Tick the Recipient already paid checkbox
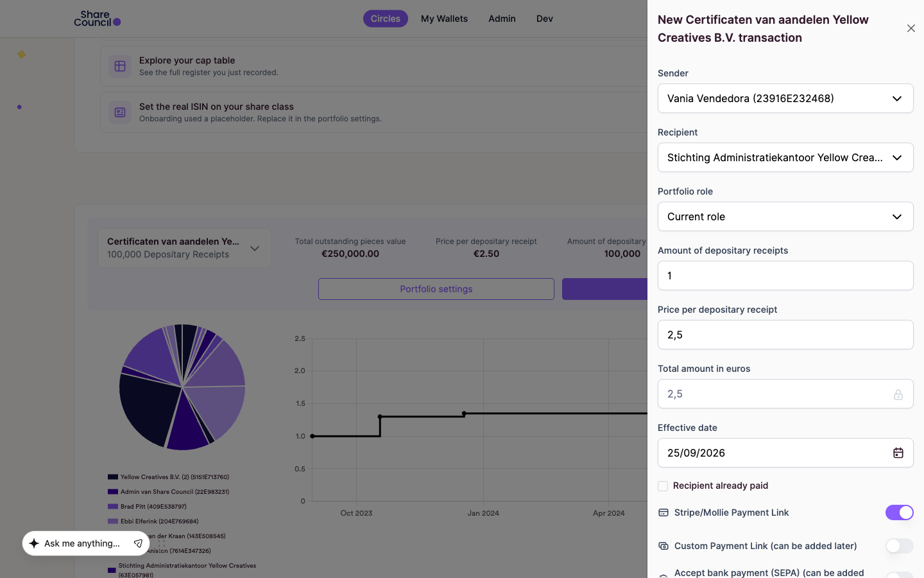The image size is (924, 578). point(663,486)
